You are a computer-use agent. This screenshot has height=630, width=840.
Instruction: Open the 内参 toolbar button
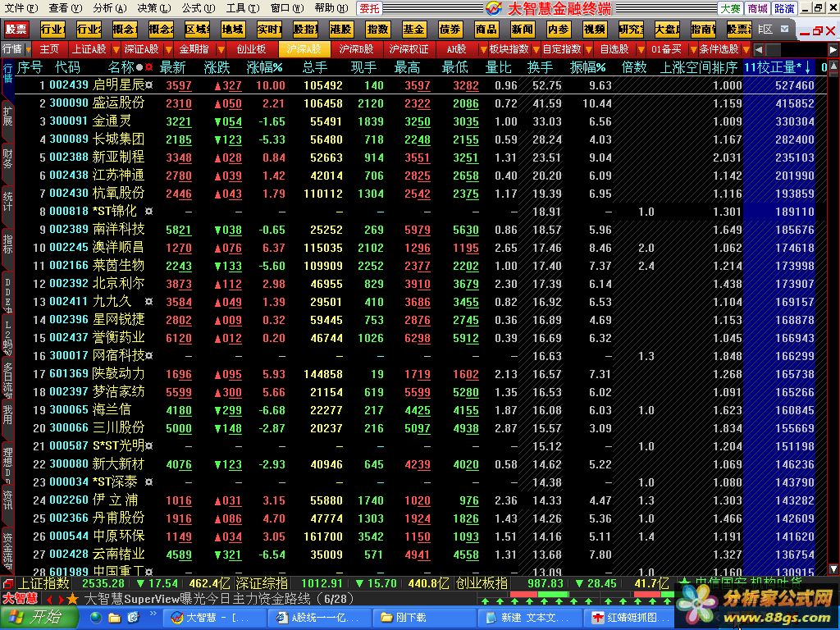(558, 29)
